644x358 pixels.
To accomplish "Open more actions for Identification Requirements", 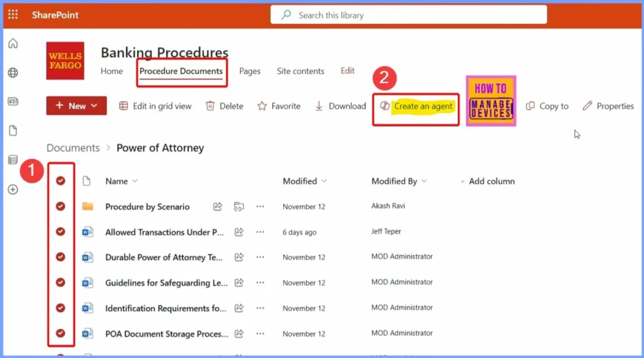I will (x=260, y=308).
